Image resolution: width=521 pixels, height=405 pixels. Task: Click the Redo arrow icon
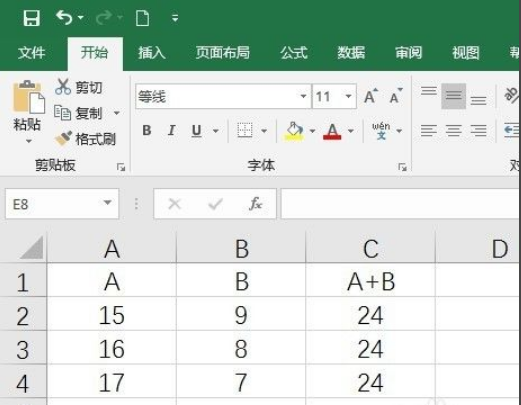[104, 17]
